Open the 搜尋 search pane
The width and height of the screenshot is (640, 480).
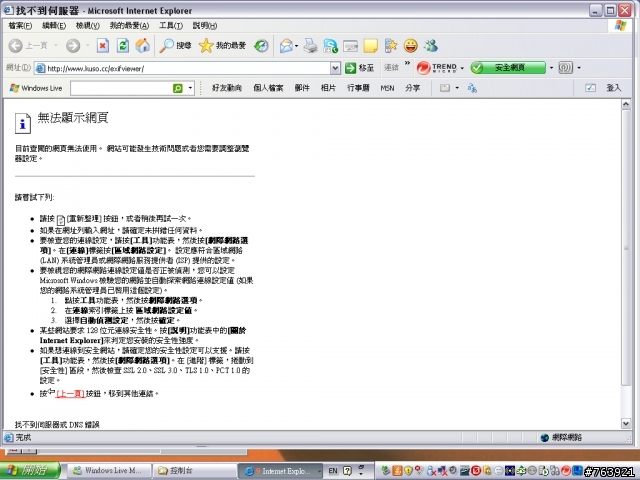[176, 45]
